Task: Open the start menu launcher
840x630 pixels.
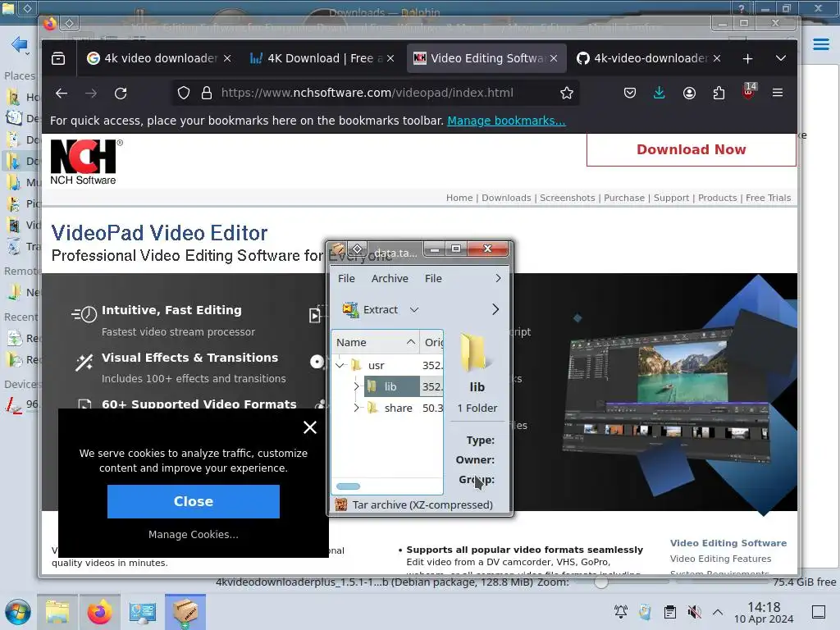Action: [x=18, y=612]
